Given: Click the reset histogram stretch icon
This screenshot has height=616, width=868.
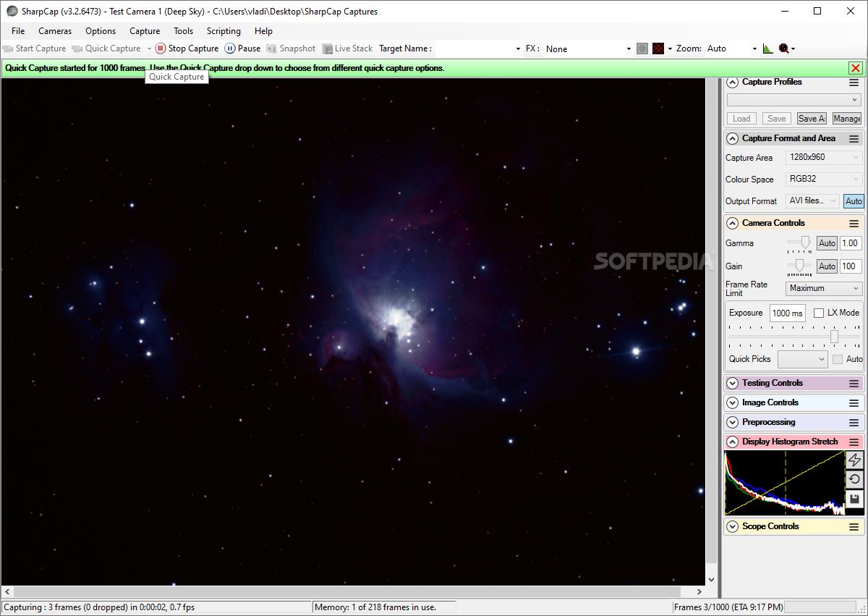Looking at the screenshot, I should pos(854,479).
